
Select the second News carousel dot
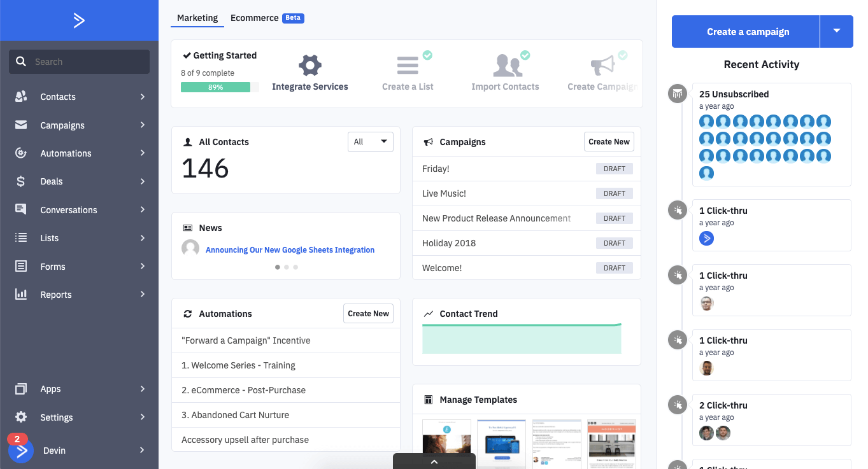tap(286, 267)
